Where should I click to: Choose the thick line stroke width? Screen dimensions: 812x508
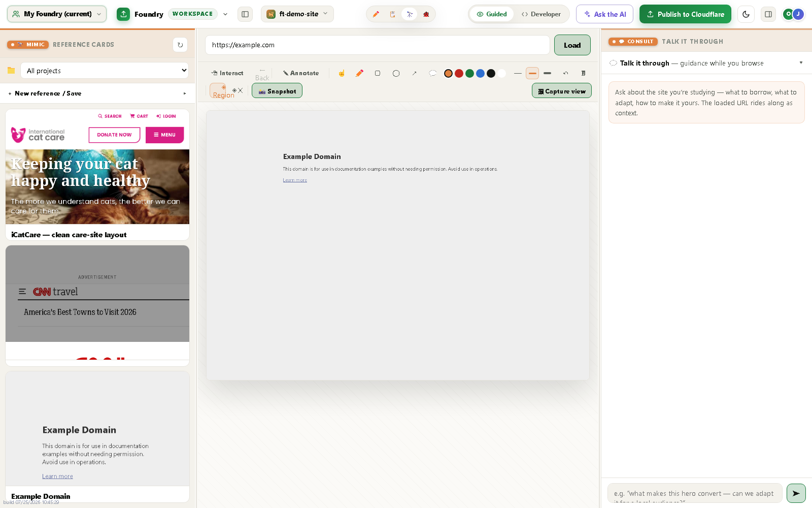pyautogui.click(x=547, y=73)
